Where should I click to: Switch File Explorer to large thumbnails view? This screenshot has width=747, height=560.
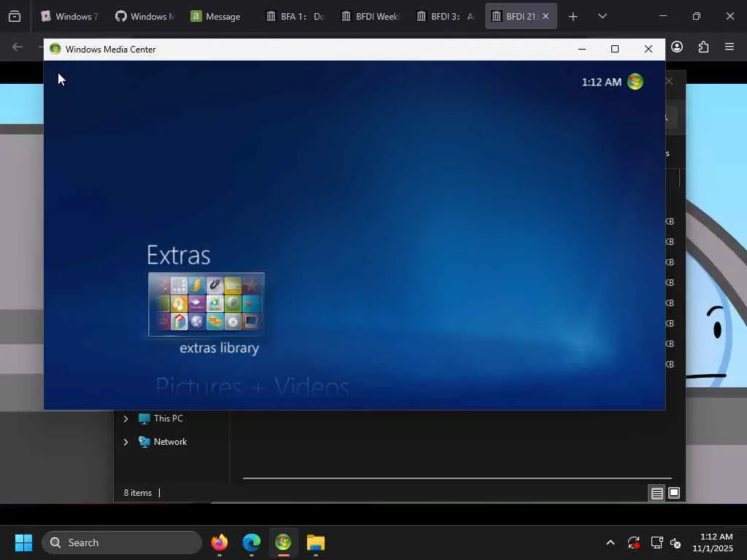pyautogui.click(x=674, y=493)
